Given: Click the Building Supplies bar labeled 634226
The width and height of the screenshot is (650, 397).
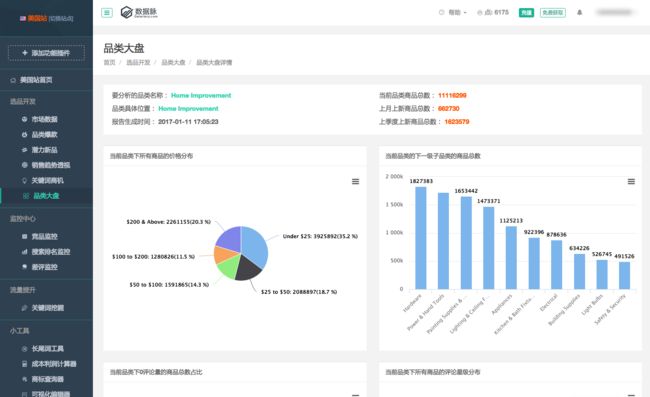Looking at the screenshot, I should pos(579,271).
